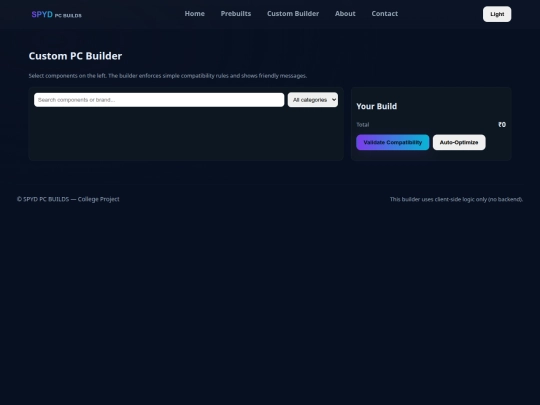
Task: Click the Total label
Action: [x=363, y=125]
